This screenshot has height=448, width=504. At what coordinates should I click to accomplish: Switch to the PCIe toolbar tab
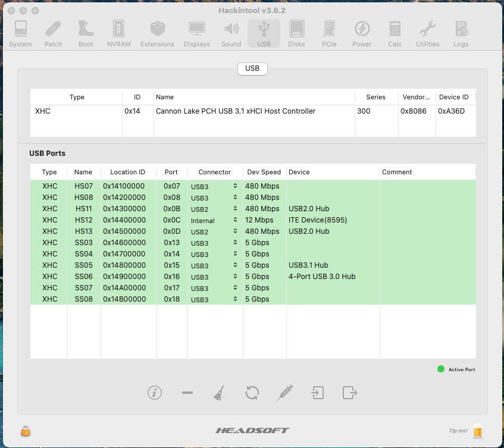[x=329, y=33]
